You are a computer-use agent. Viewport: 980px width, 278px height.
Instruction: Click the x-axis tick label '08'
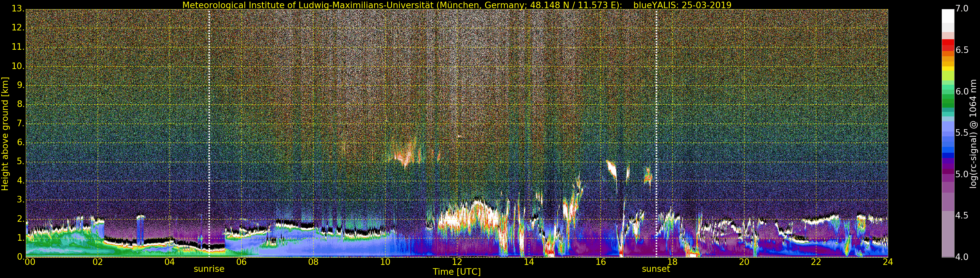click(313, 262)
